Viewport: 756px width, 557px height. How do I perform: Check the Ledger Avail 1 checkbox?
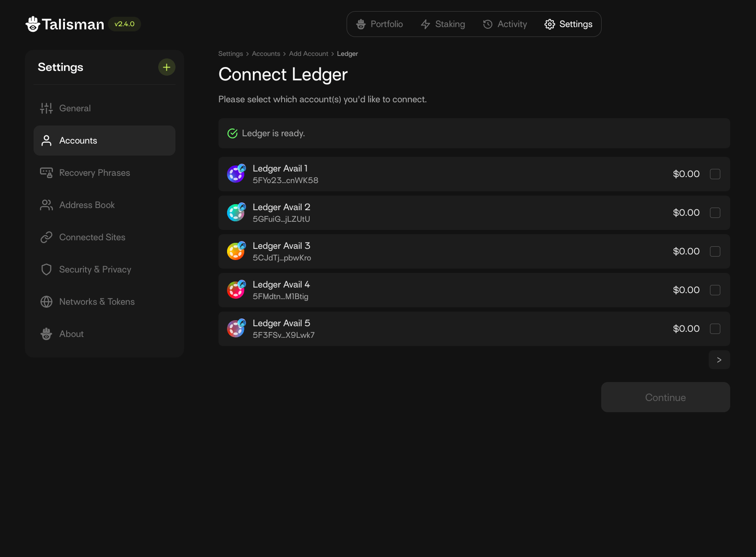(x=715, y=174)
